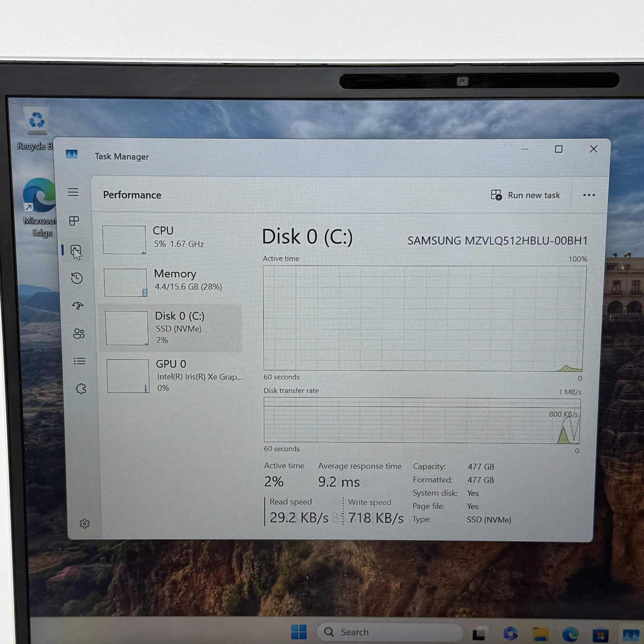Open the Details list sidebar icon
644x644 pixels.
pos(80,361)
